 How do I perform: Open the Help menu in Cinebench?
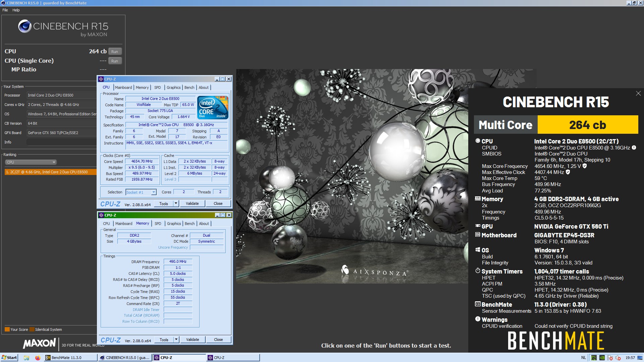(16, 10)
